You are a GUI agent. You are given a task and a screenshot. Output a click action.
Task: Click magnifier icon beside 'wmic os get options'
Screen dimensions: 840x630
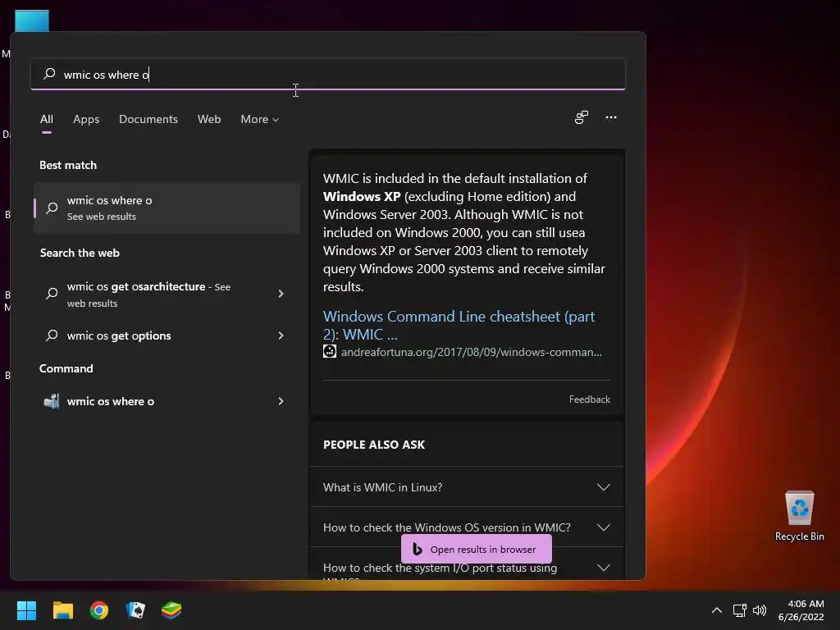click(x=52, y=336)
